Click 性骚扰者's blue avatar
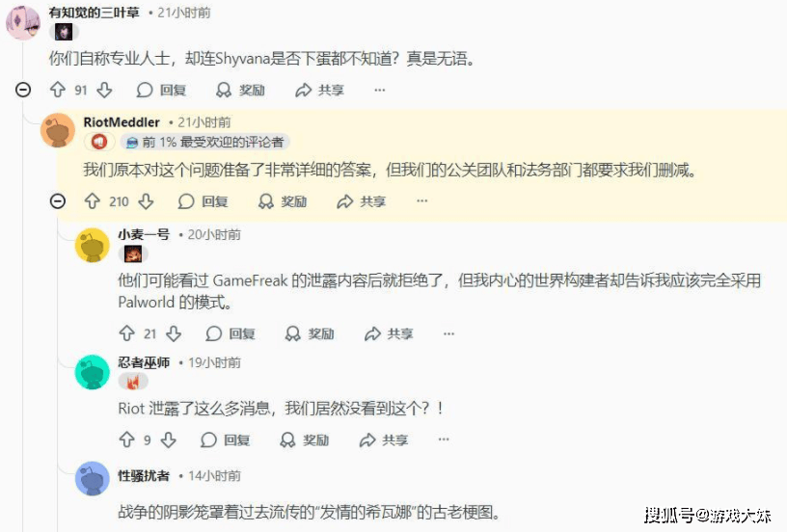The image size is (787, 532). coord(92,478)
